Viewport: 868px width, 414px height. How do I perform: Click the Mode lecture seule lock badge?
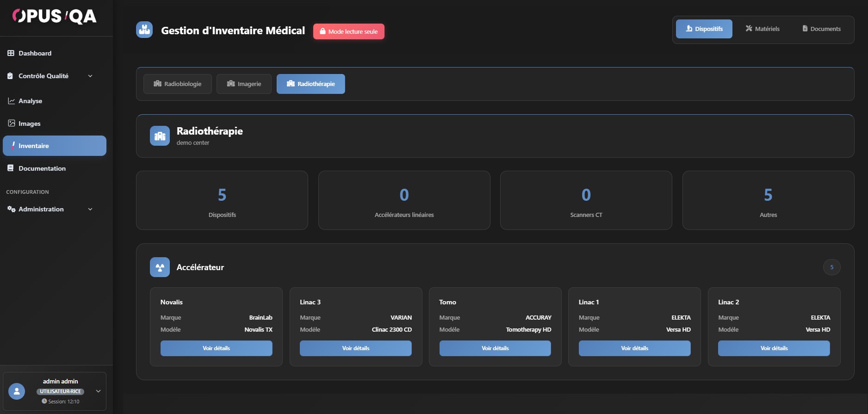[349, 31]
